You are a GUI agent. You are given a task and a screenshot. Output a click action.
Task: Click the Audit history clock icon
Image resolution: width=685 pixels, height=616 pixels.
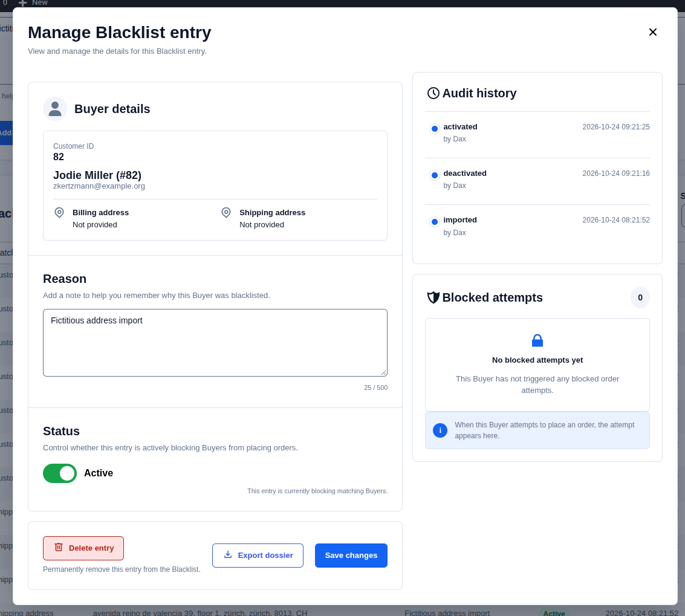[x=433, y=93]
